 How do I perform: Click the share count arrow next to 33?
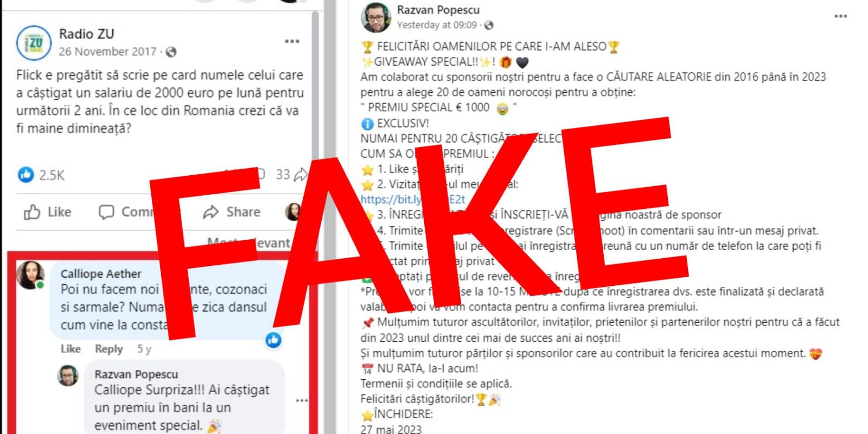301,175
